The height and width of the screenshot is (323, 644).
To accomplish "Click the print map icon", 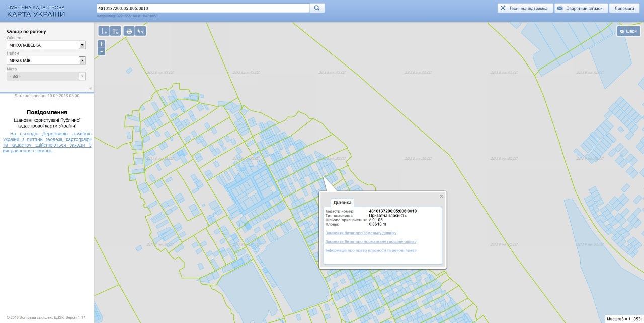I will (129, 31).
